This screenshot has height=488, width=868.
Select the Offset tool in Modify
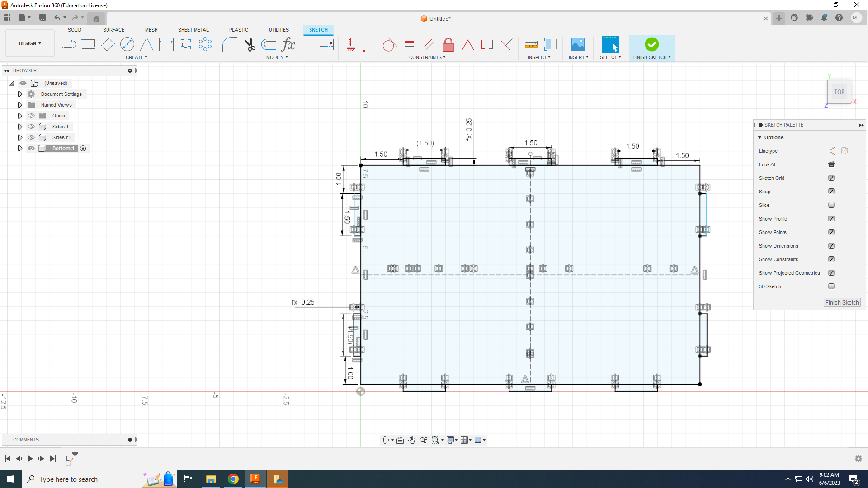coord(269,44)
